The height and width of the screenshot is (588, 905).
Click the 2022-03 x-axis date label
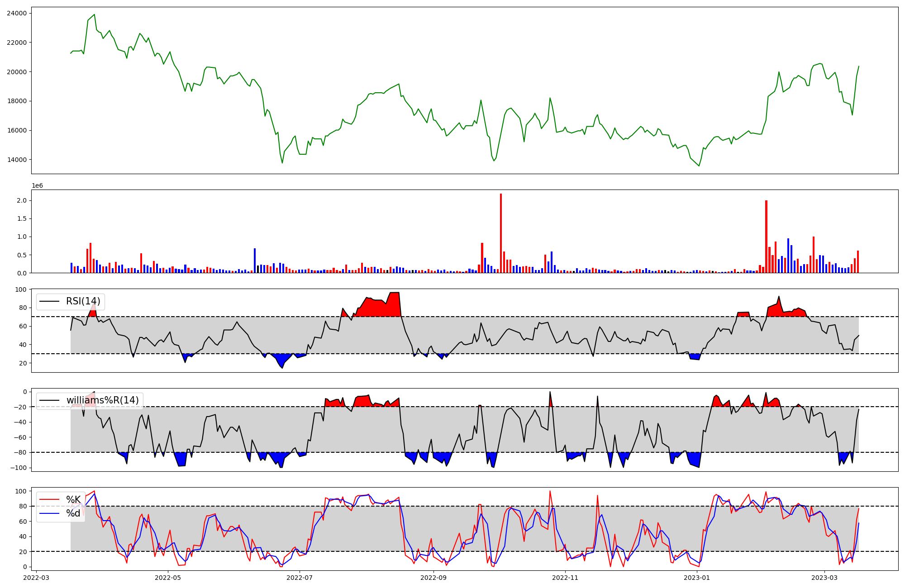point(36,578)
